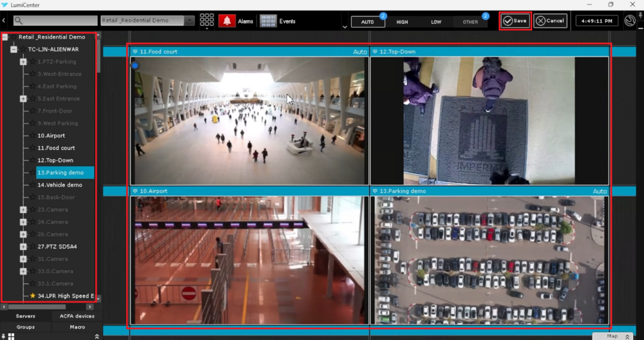Open the ACFA devices tab
The image size is (644, 340).
click(x=76, y=316)
